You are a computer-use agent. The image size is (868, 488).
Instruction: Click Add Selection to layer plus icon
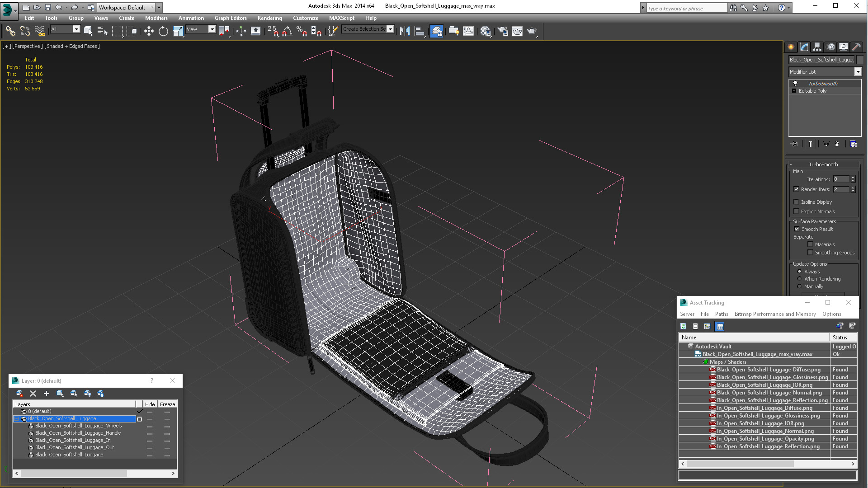[x=47, y=394]
